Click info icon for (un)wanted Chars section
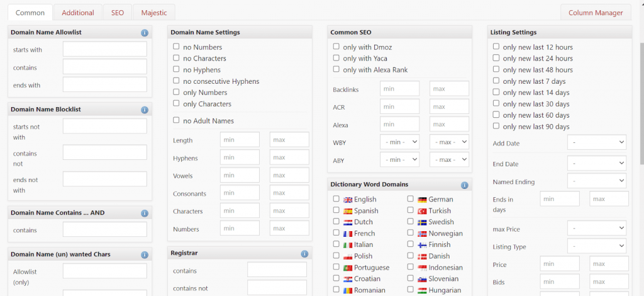Screen dimensions: 644x296 [145, 254]
